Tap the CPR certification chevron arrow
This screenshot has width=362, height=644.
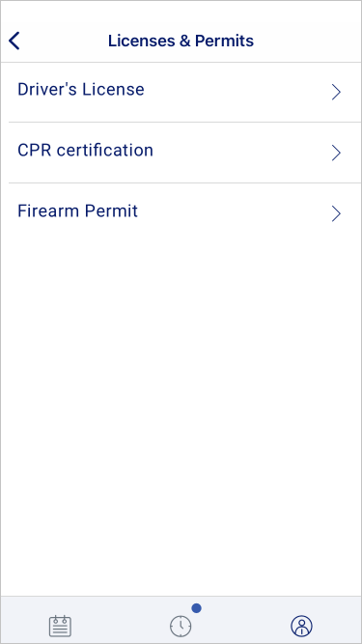click(x=336, y=154)
